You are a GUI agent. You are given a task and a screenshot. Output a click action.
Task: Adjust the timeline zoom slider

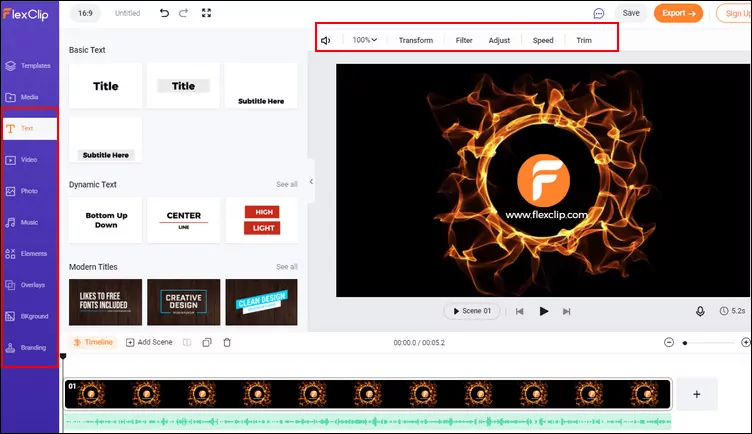coord(708,343)
